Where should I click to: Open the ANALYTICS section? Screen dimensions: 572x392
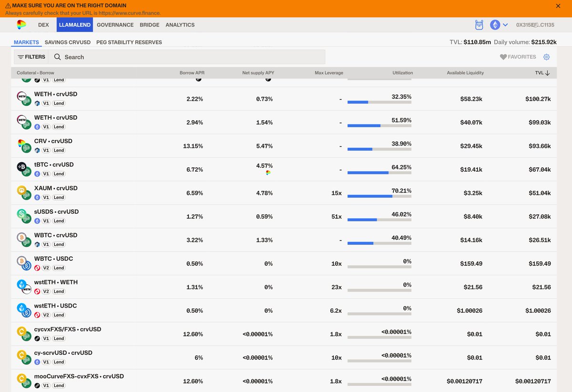click(180, 25)
